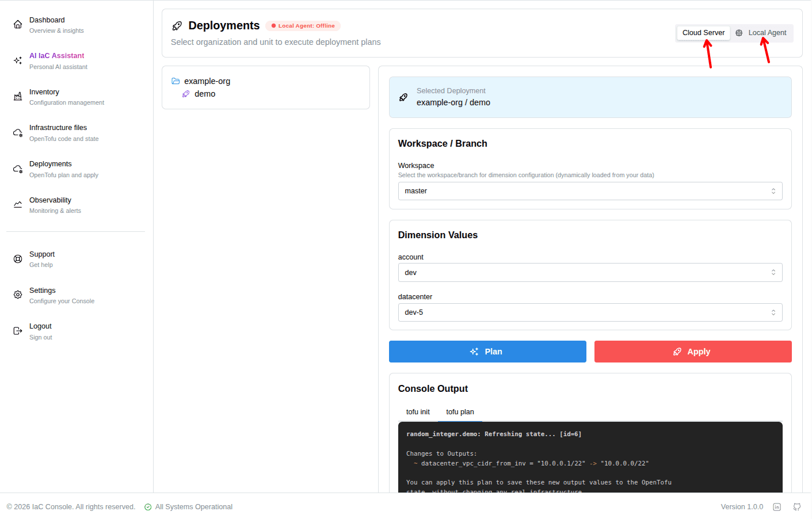Viewport: 812px width, 519px height.
Task: Open the account dimension dropdown
Action: [x=590, y=272]
